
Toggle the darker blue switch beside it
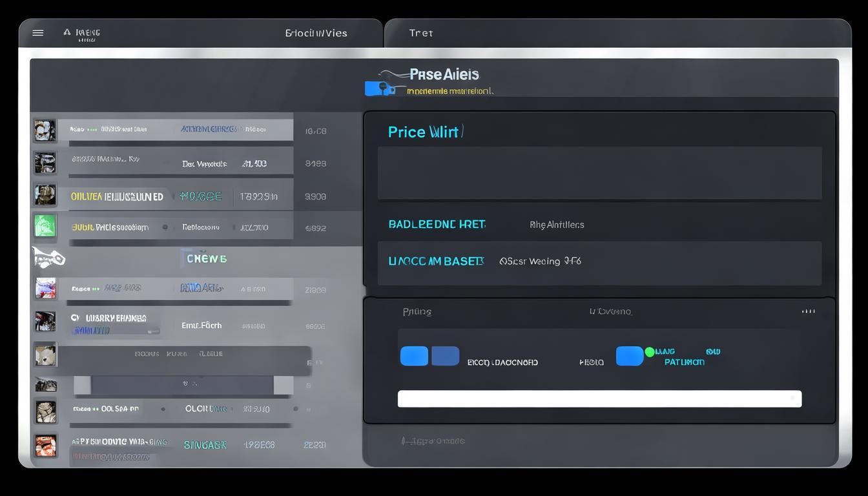pos(445,356)
